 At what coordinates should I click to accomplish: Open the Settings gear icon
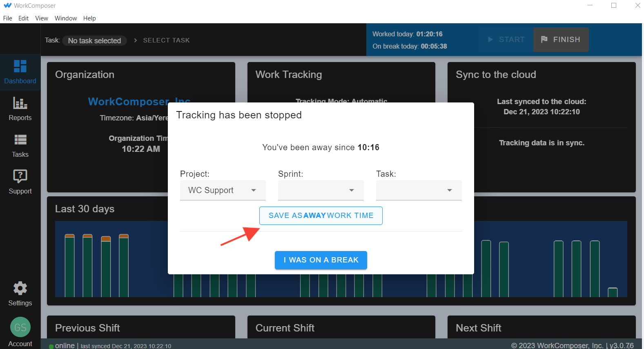tap(20, 289)
